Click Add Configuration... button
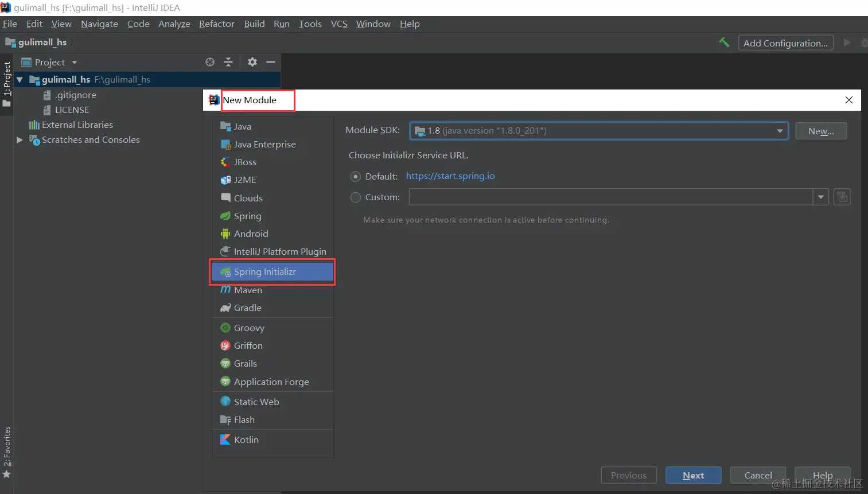The height and width of the screenshot is (494, 868). (785, 43)
